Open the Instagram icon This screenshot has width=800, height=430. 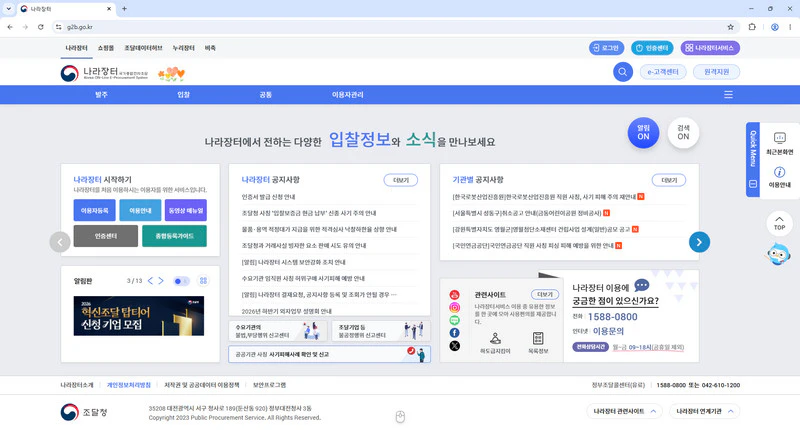tap(454, 308)
